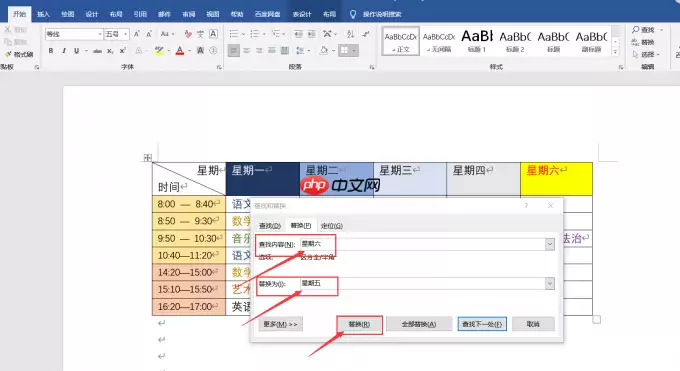680x371 pixels.
Task: Apply distributed alignment
Action: (x=284, y=51)
